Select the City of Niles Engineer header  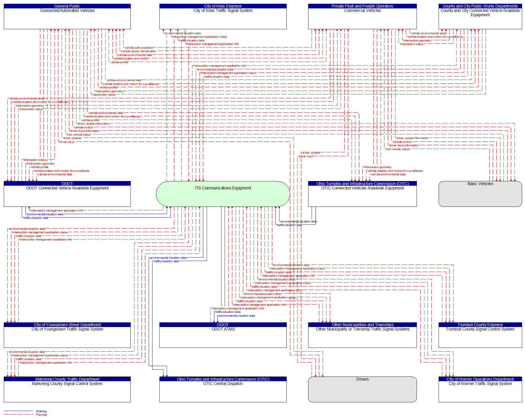click(x=223, y=6)
